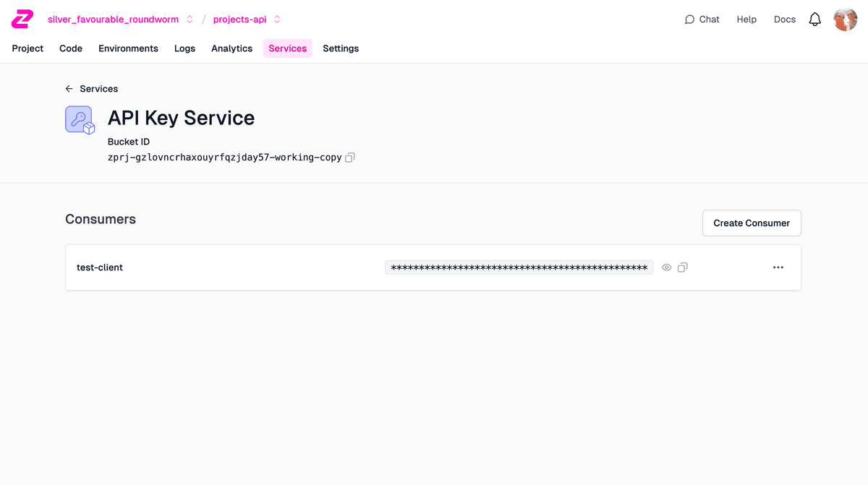Go to the Settings tab
The width and height of the screenshot is (868, 485).
(341, 48)
